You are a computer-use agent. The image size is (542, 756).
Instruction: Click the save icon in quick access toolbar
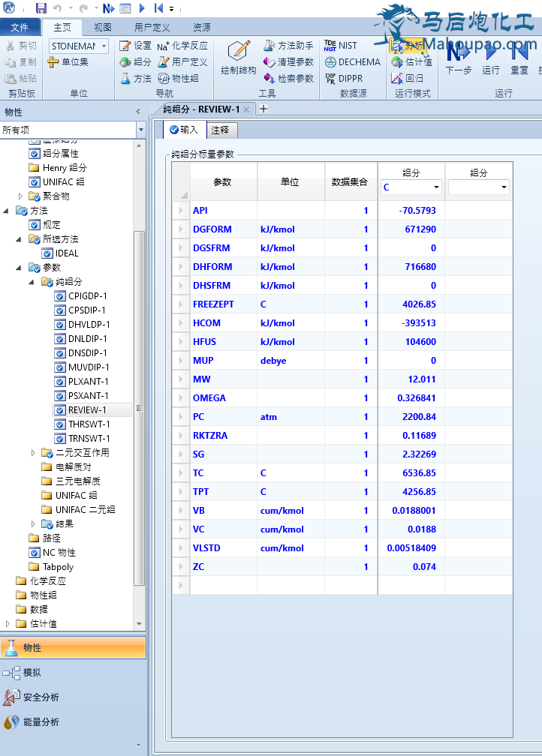click(x=41, y=8)
